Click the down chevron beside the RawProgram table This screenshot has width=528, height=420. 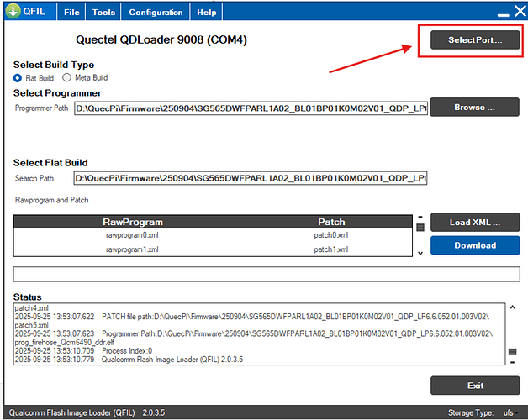[420, 253]
